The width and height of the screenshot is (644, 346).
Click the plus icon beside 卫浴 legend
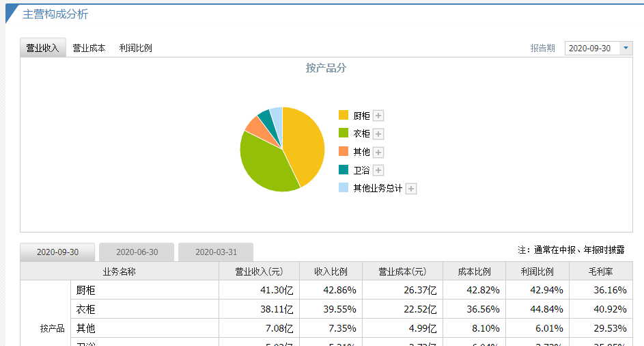[378, 170]
